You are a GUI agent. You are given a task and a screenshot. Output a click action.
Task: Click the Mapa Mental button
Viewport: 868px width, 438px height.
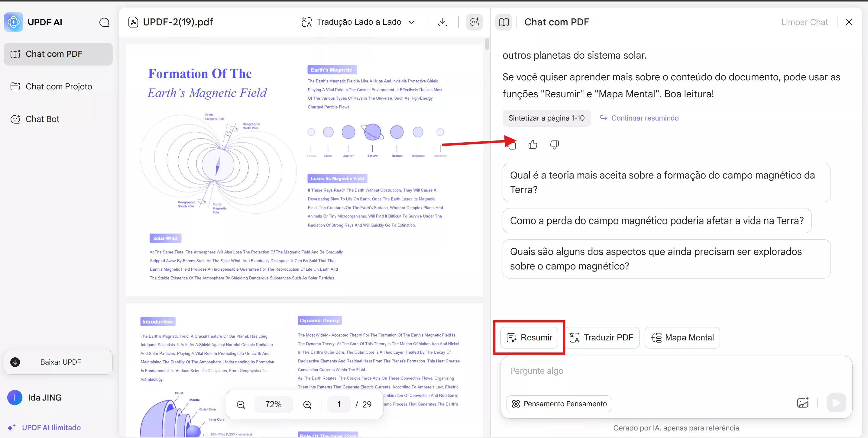[x=682, y=338]
